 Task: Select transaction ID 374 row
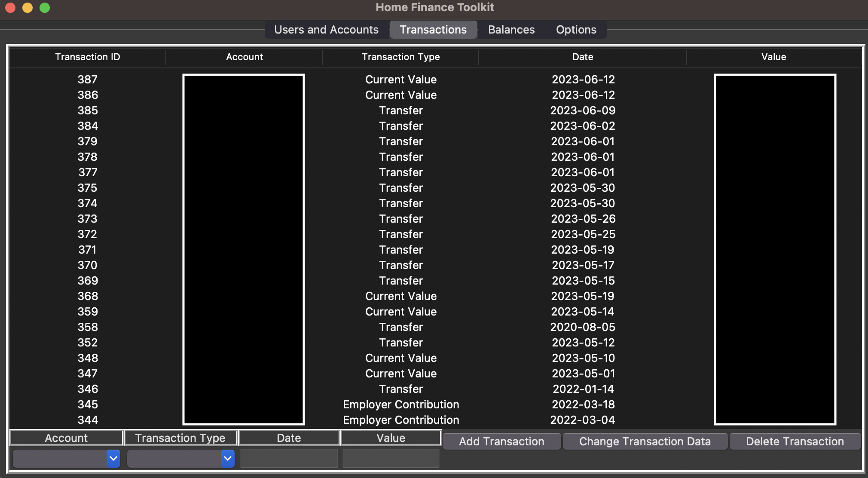pyautogui.click(x=435, y=203)
